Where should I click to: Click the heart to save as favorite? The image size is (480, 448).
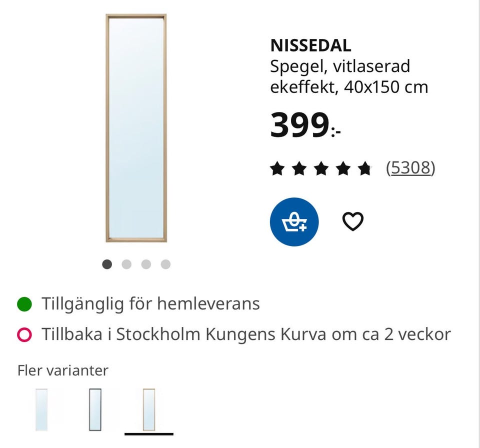[x=353, y=220]
